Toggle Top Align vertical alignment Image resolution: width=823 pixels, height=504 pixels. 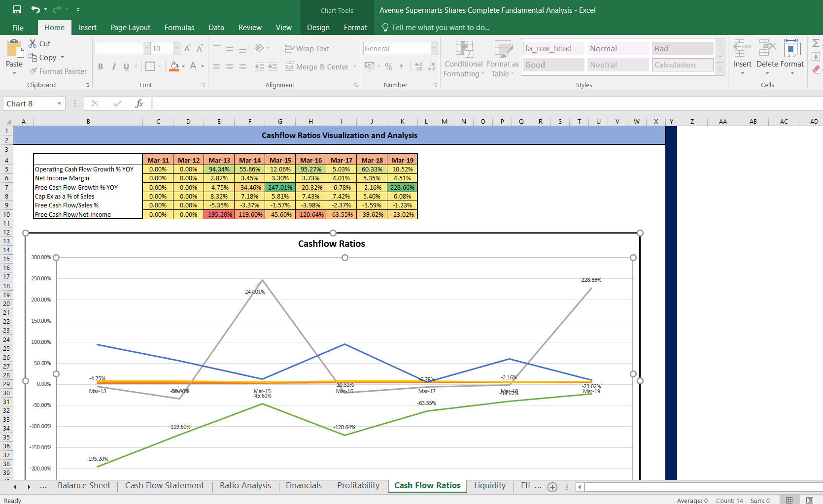pos(217,48)
